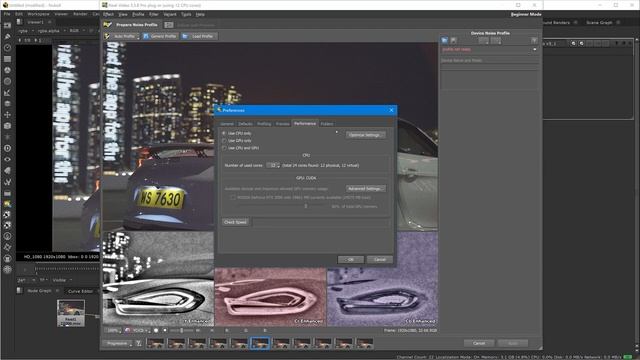640x360 pixels.
Task: Click the Nuke viewer timeline slider
Action: (67, 269)
